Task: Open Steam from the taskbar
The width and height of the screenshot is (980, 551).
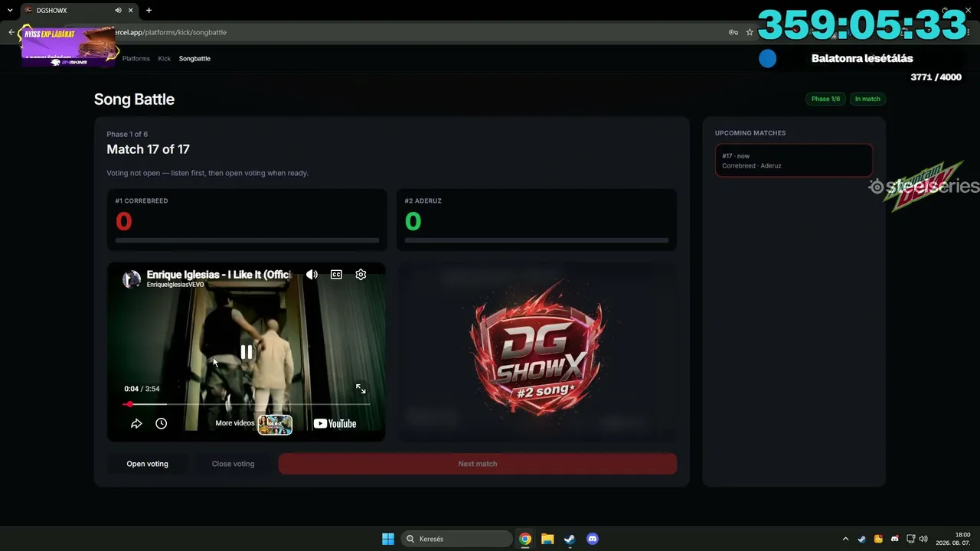Action: point(570,539)
